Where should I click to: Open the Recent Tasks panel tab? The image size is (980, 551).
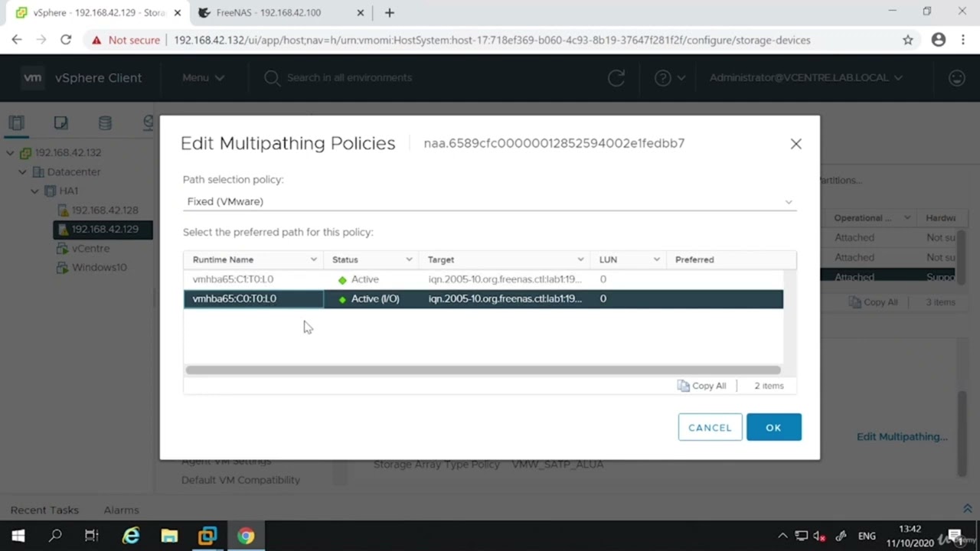tap(44, 510)
